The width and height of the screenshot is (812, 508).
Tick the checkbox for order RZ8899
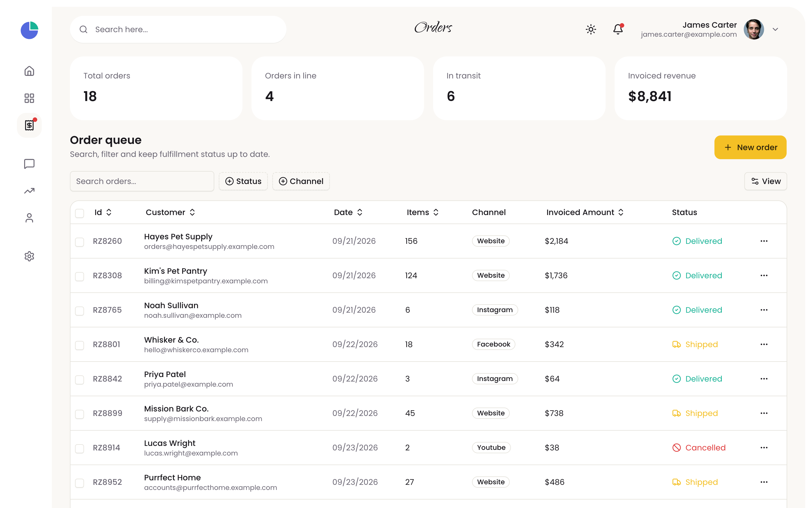[x=80, y=414]
